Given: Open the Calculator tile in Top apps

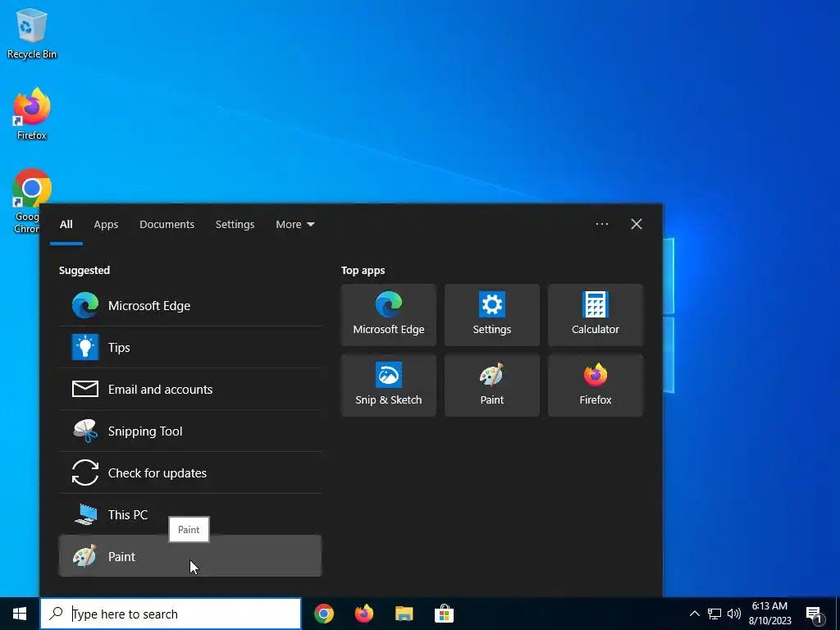Looking at the screenshot, I should tap(596, 315).
